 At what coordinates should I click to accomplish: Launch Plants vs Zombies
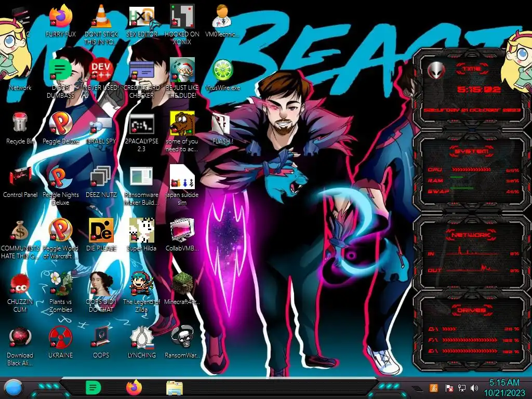[60, 284]
